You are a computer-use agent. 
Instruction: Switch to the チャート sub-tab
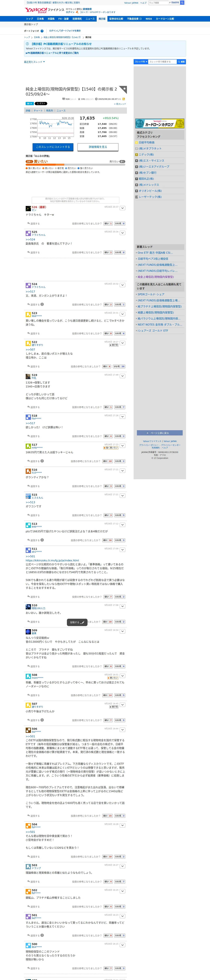click(x=38, y=111)
